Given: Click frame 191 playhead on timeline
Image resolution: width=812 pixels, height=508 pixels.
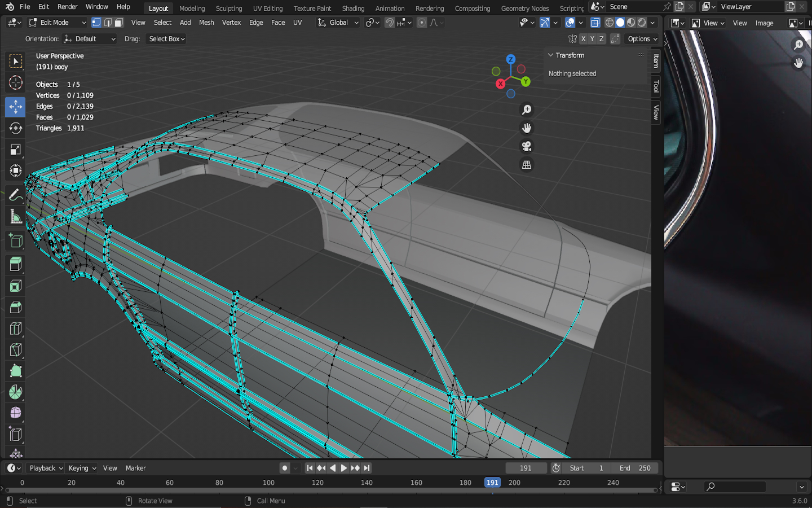Looking at the screenshot, I should tap(492, 483).
